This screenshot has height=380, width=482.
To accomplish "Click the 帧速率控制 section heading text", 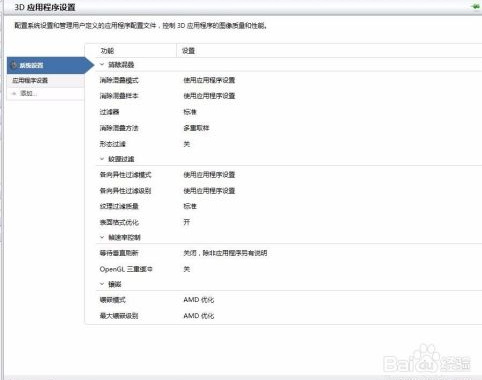I will (x=124, y=237).
